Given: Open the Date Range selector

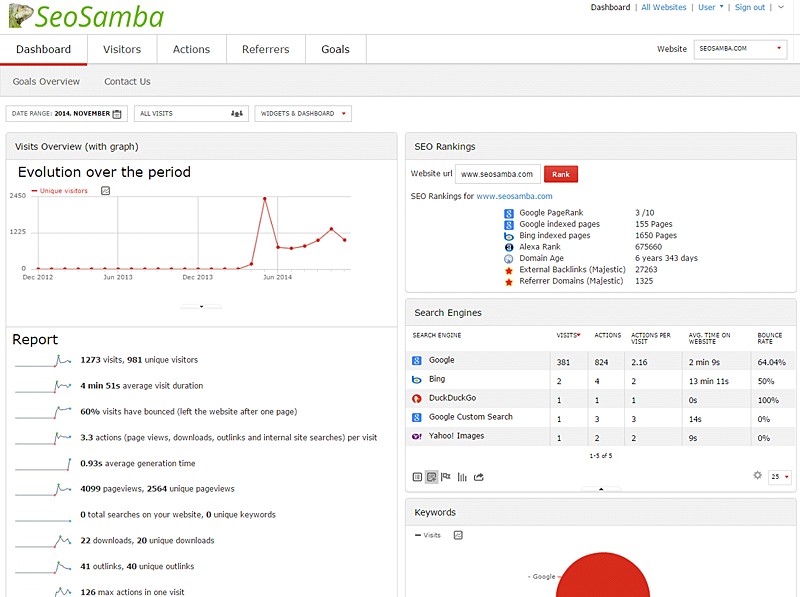Looking at the screenshot, I should (67, 113).
